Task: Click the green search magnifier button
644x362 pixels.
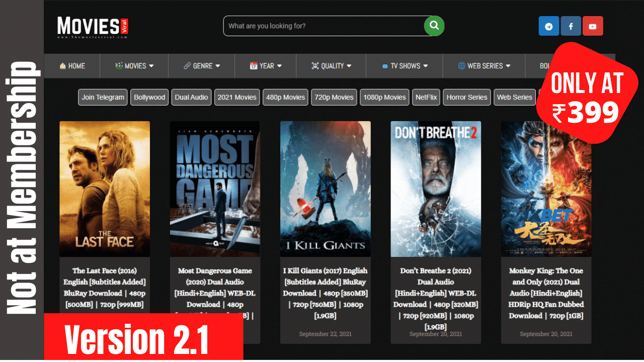Action: pyautogui.click(x=434, y=26)
